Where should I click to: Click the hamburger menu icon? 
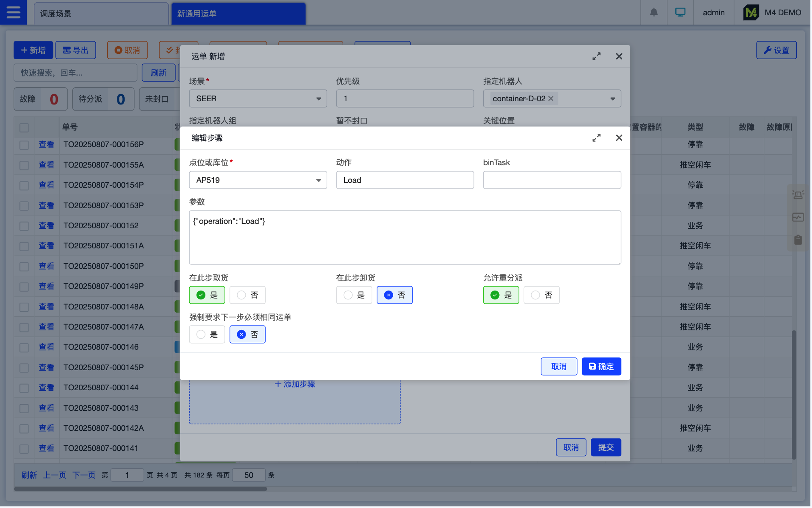(x=13, y=12)
